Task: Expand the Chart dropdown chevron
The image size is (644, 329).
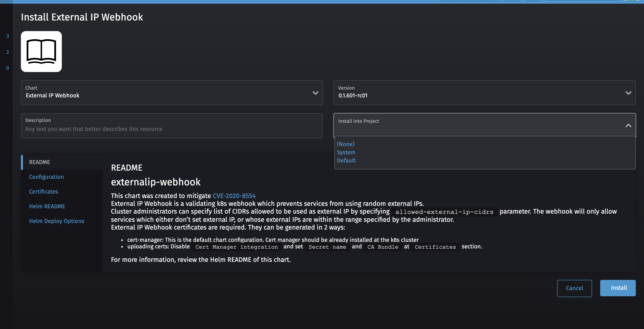Action: tap(315, 93)
